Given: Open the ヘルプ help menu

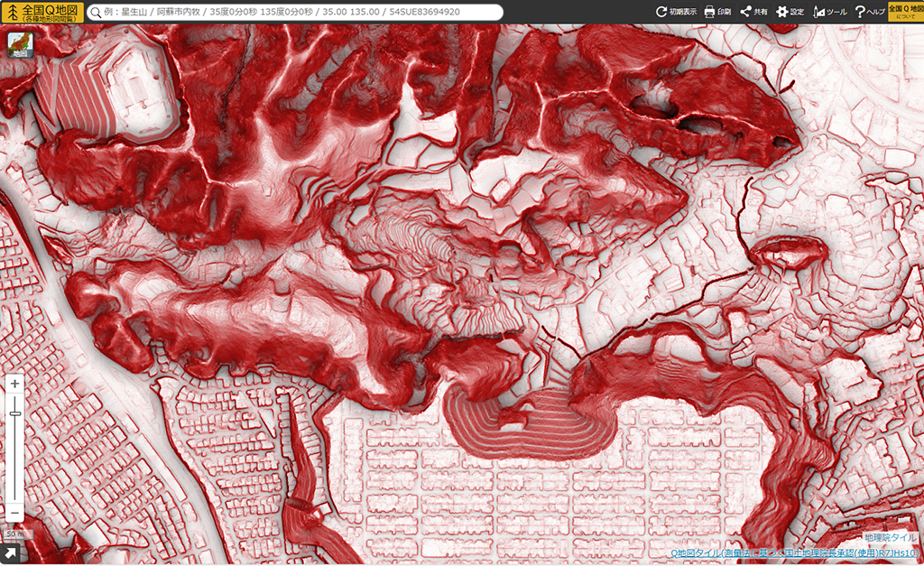Looking at the screenshot, I should [x=870, y=12].
